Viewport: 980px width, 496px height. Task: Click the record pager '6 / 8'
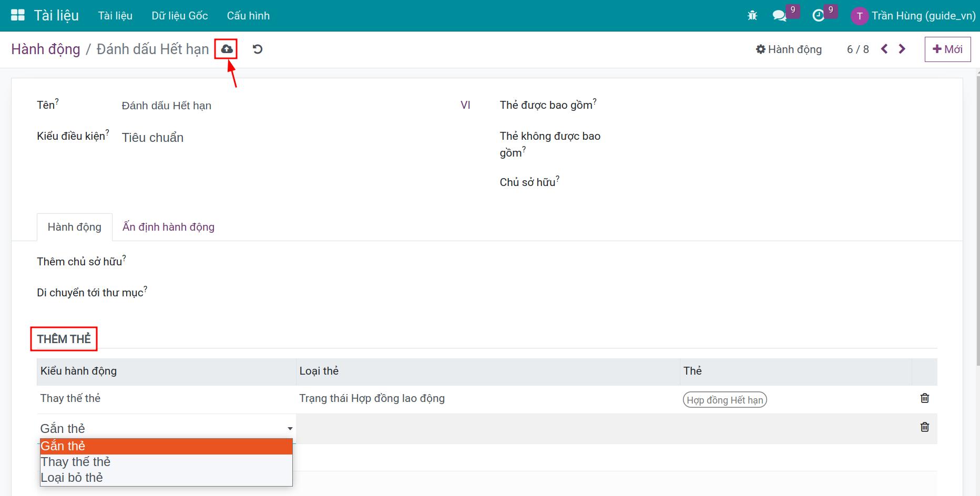pos(857,49)
